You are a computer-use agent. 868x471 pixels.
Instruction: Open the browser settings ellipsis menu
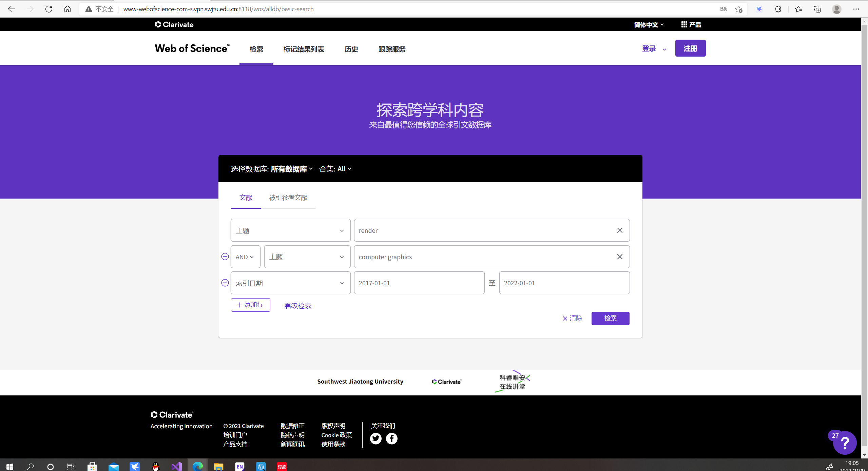[x=856, y=9]
